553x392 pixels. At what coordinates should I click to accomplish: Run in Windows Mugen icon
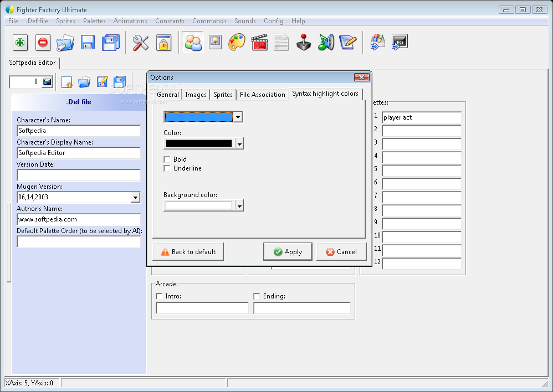[377, 43]
